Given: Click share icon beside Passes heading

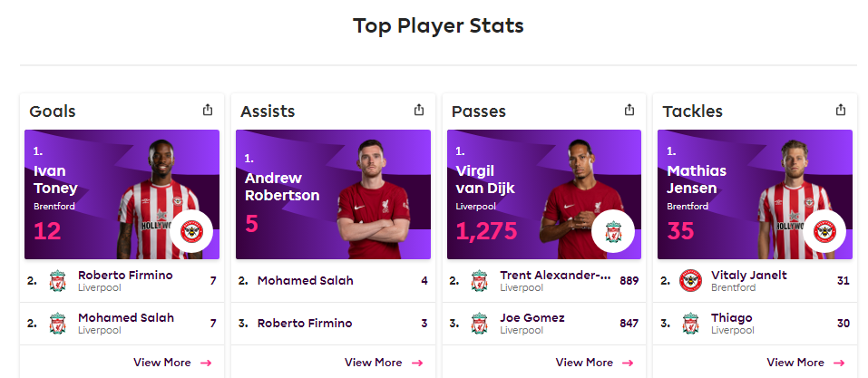Looking at the screenshot, I should coord(629,110).
